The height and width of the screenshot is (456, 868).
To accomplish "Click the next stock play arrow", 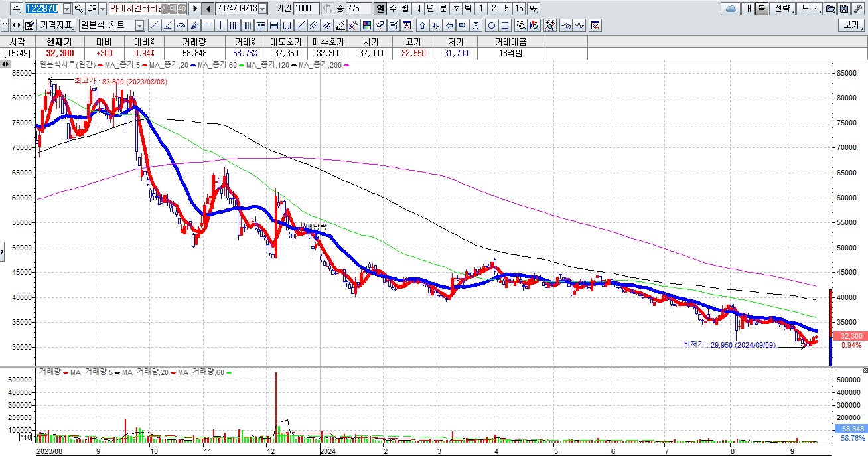I will point(195,9).
